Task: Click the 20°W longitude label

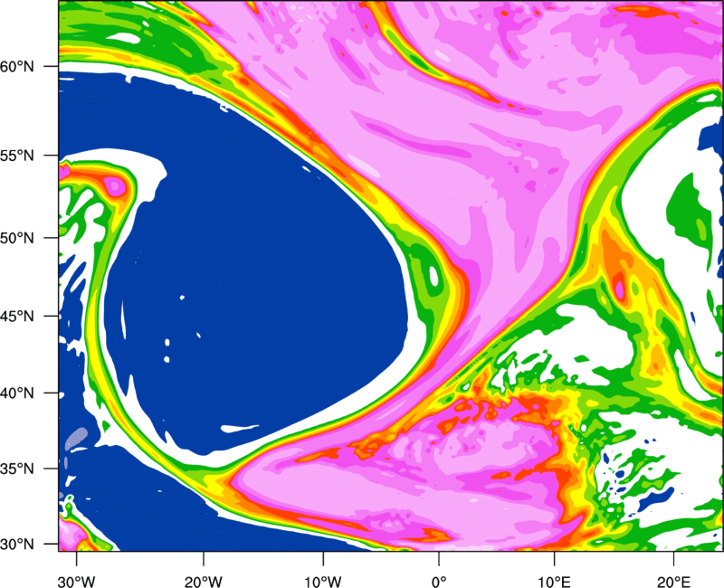Action: coord(203,582)
